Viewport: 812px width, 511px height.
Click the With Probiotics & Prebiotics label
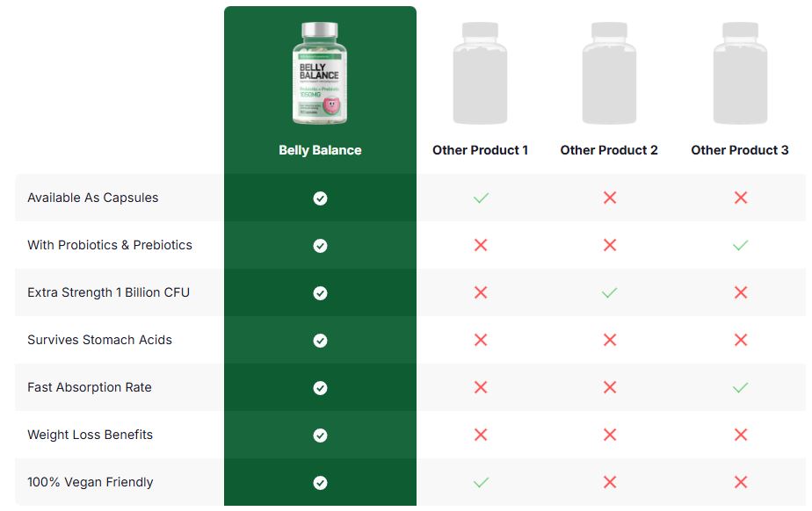click(x=110, y=245)
